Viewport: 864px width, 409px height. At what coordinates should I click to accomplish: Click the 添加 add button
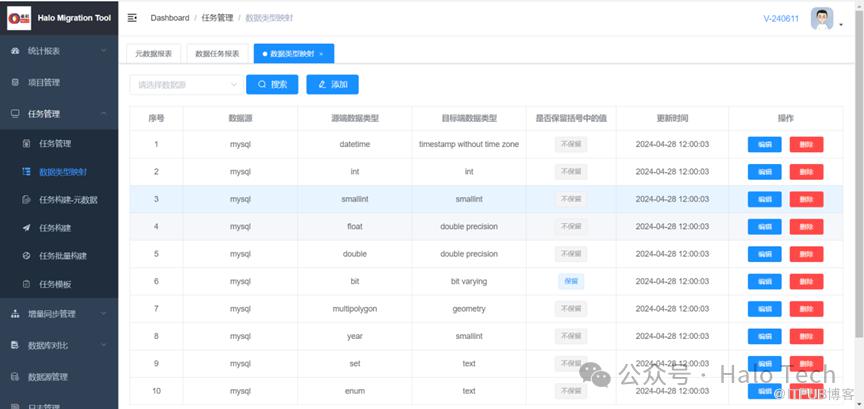pyautogui.click(x=332, y=84)
